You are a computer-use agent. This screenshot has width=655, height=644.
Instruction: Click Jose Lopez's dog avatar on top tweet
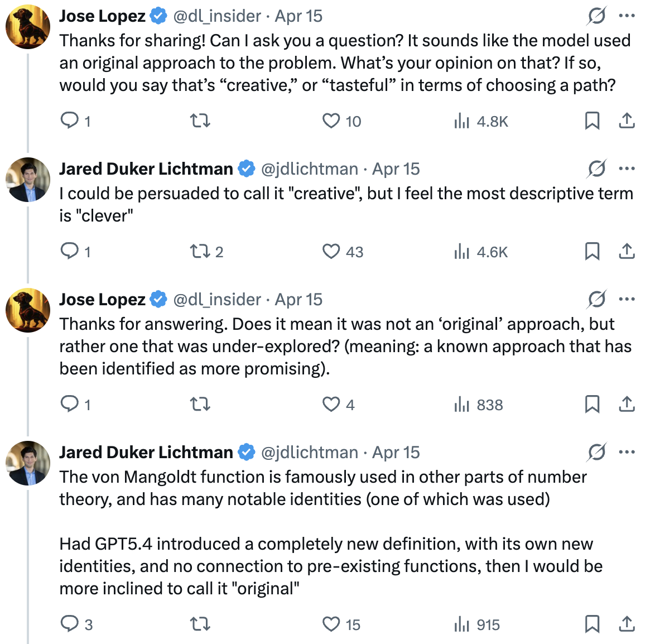28,27
